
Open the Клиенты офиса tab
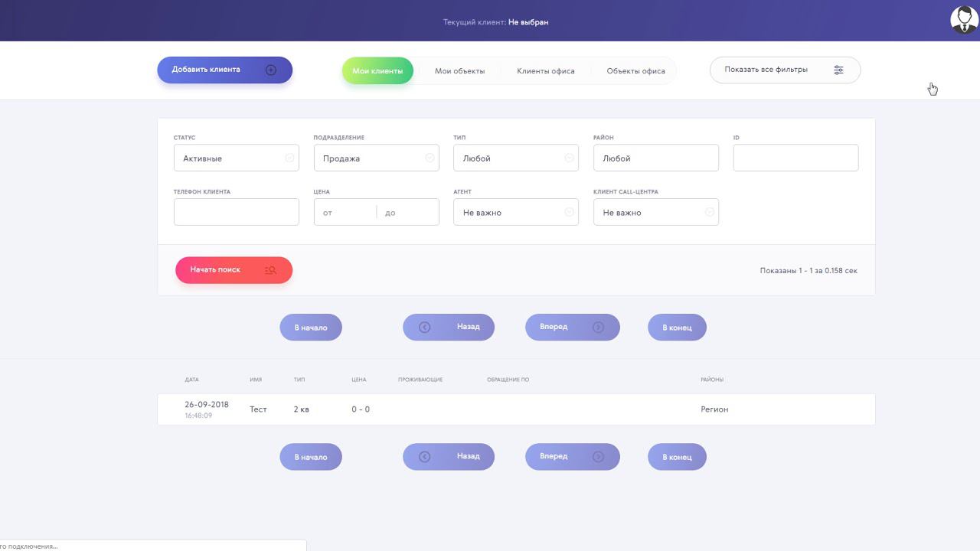point(545,70)
